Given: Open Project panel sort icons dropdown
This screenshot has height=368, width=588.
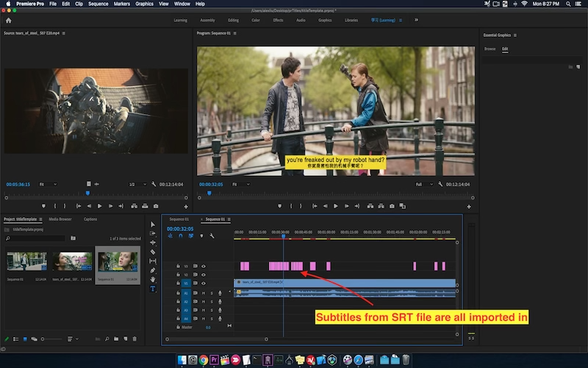Looking at the screenshot, I should (x=73, y=339).
